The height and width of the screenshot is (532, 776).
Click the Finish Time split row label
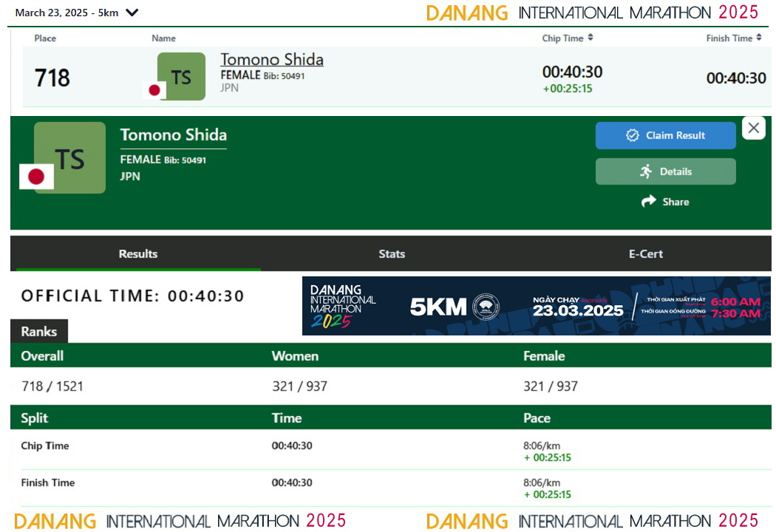47,482
